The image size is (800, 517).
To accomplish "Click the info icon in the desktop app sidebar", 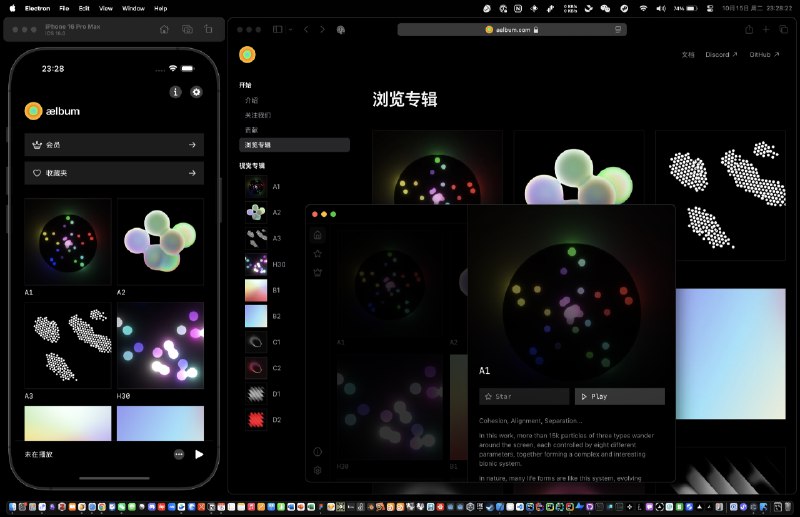I will coord(317,452).
